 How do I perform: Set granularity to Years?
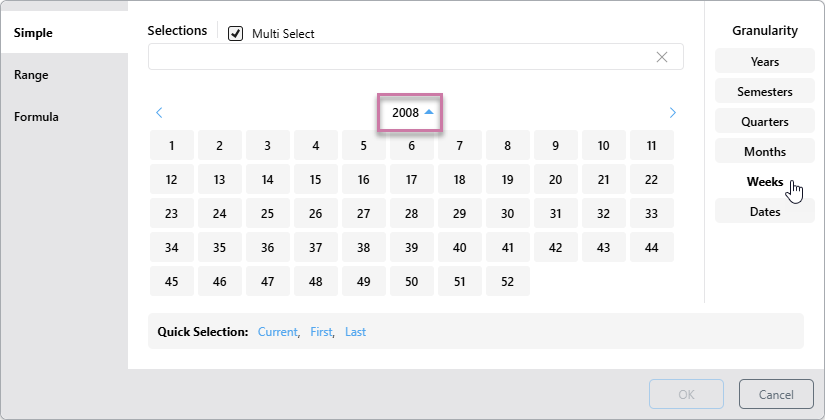click(x=764, y=62)
